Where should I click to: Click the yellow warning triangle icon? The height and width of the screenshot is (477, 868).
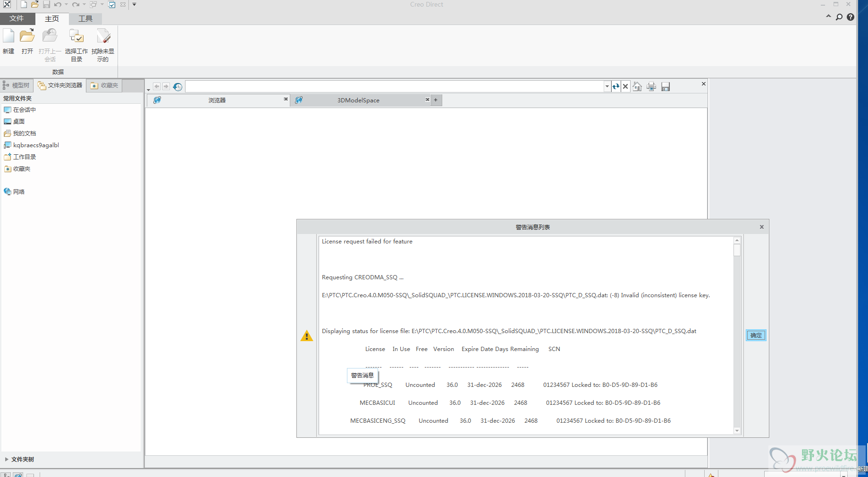point(307,336)
